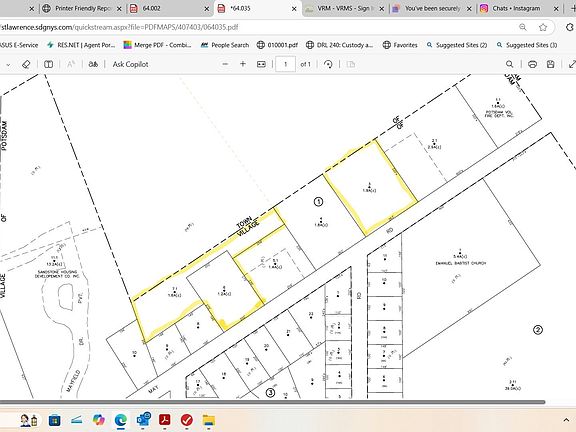This screenshot has height=432, width=576.
Task: Close the Printer Friendly Report tab
Action: (119, 8)
